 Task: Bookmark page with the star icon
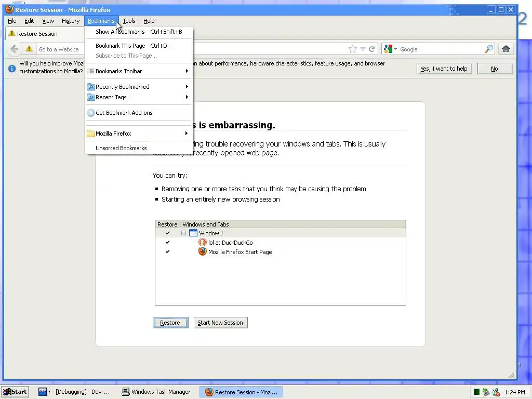point(353,49)
